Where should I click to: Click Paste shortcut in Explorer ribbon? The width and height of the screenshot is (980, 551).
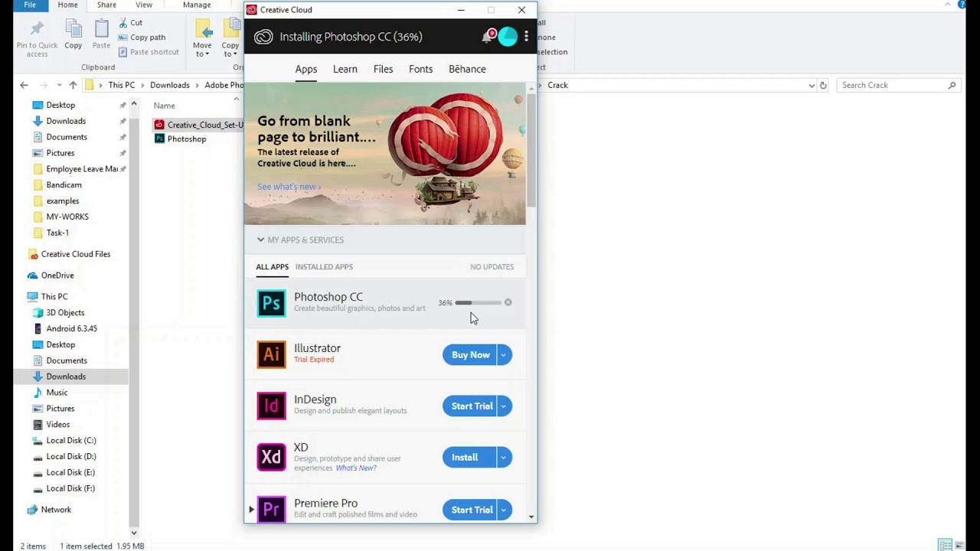coord(149,51)
